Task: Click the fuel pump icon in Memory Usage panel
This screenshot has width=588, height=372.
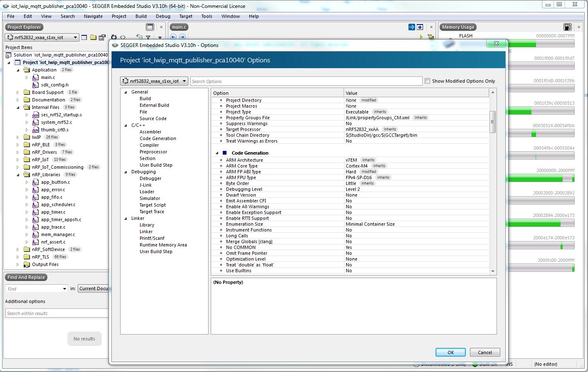Action: 568,27
